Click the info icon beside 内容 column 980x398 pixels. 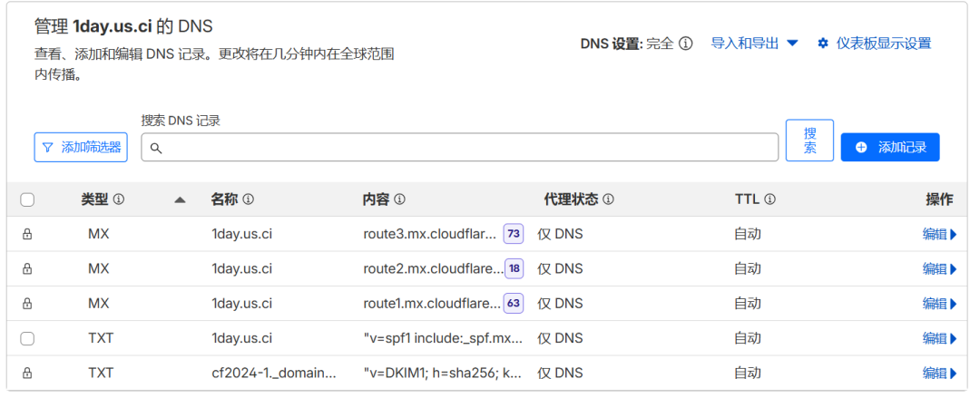click(399, 199)
